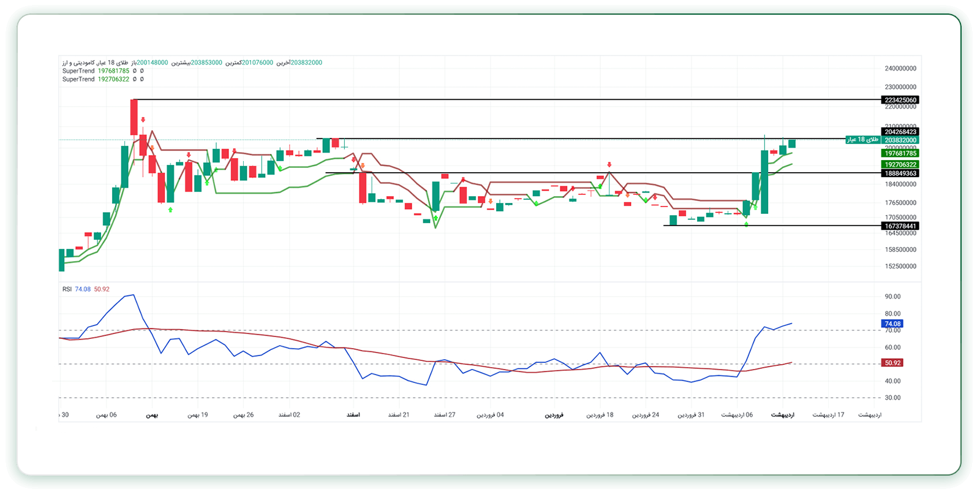Screen dimensions: 980x494
Task: Click the green طلای 18 عیار symbol tag
Action: pyautogui.click(x=863, y=140)
